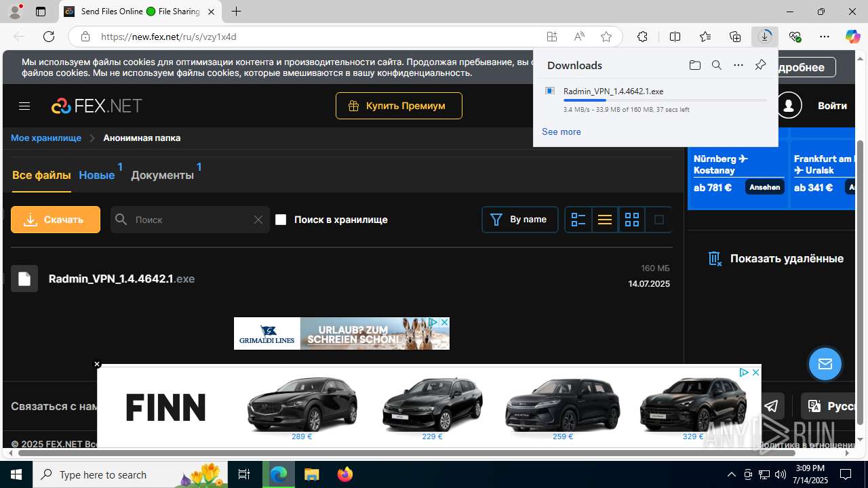Open Browser essentials icon
868x488 pixels.
[x=795, y=37]
